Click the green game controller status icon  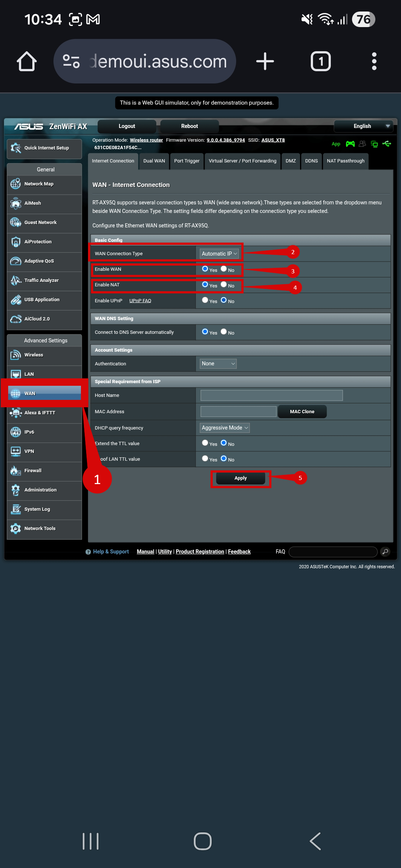coord(350,144)
